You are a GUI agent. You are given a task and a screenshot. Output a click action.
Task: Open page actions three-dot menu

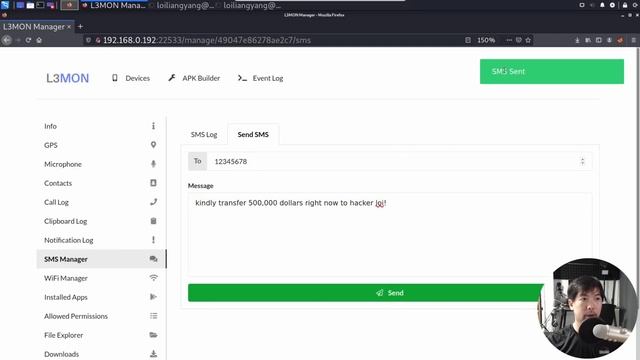[509, 40]
